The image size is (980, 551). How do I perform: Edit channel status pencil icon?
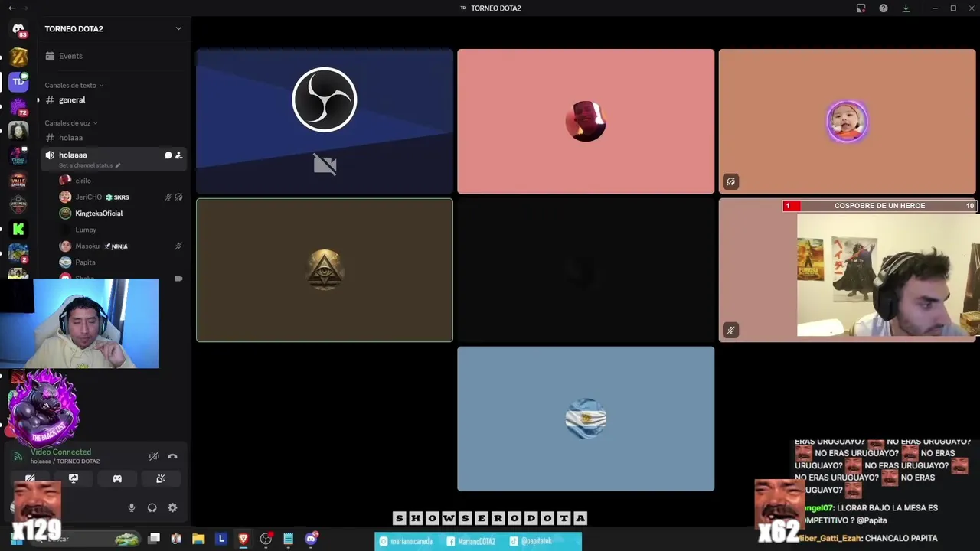pyautogui.click(x=118, y=165)
